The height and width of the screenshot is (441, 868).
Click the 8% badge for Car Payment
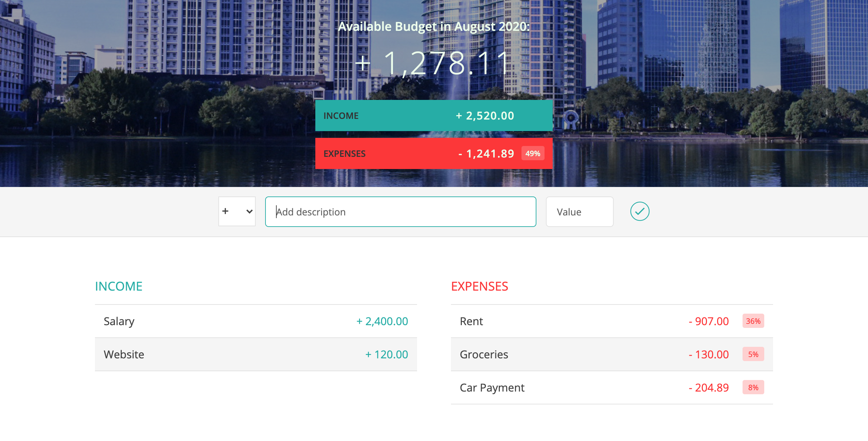[753, 387]
